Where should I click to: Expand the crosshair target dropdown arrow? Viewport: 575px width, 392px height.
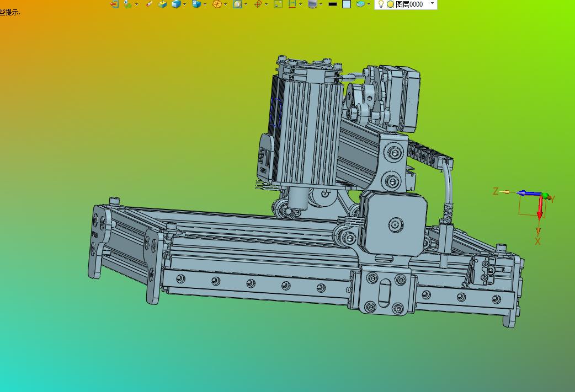266,4
